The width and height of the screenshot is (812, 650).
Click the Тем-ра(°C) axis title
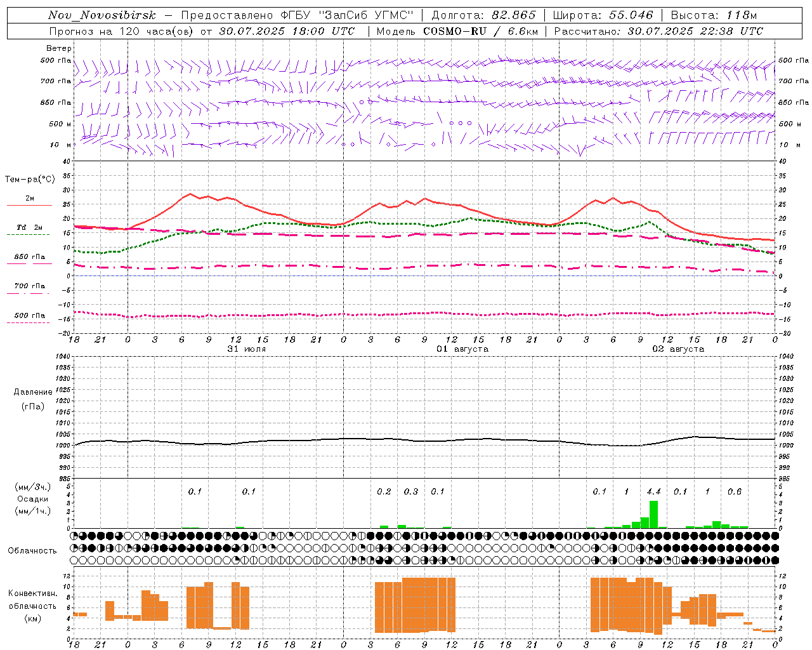[30, 180]
